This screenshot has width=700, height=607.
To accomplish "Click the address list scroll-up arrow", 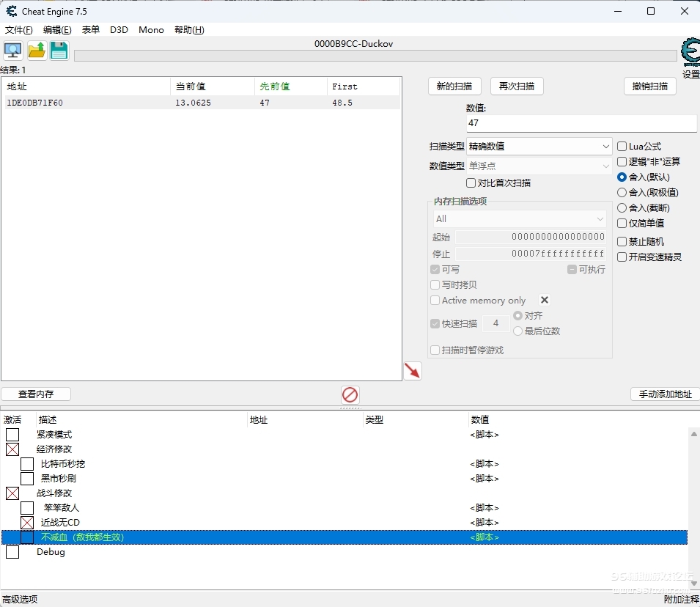I will pos(693,434).
